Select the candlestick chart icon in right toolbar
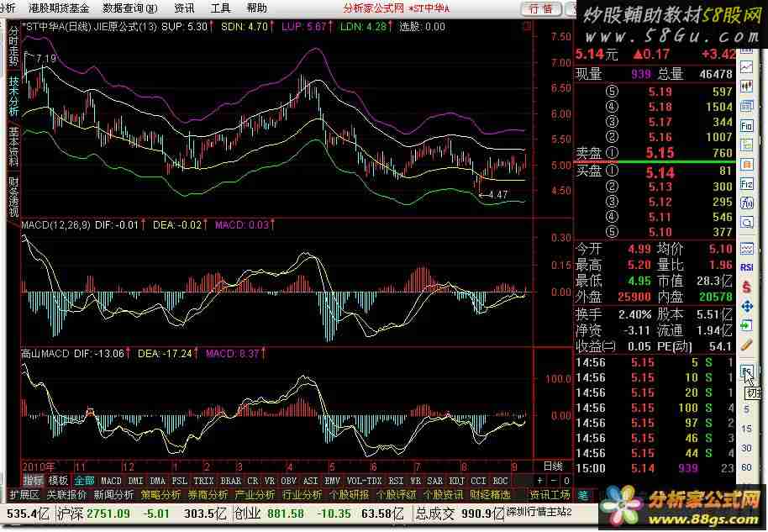Viewport: 768px width, 532px height. click(x=746, y=87)
